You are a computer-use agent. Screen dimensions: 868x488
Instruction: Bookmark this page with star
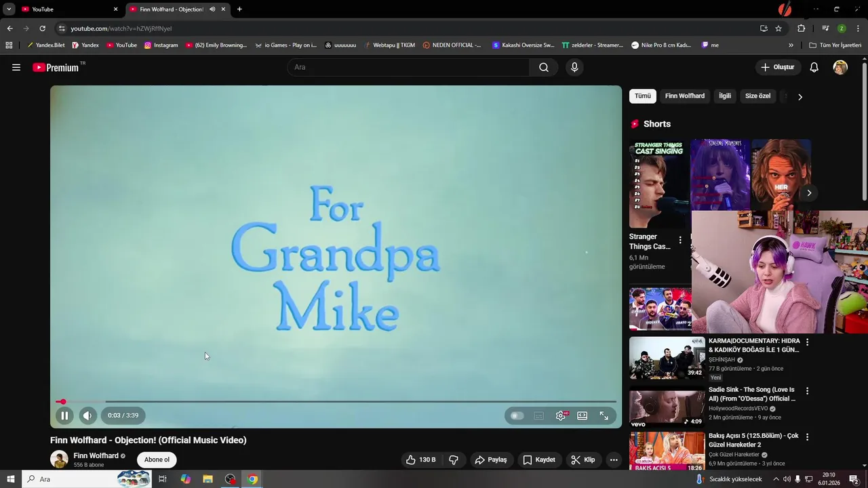click(778, 28)
